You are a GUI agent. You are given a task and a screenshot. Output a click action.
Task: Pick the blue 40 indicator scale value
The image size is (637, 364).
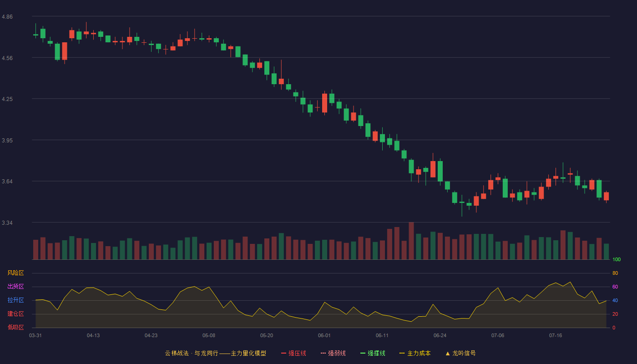coord(615,301)
